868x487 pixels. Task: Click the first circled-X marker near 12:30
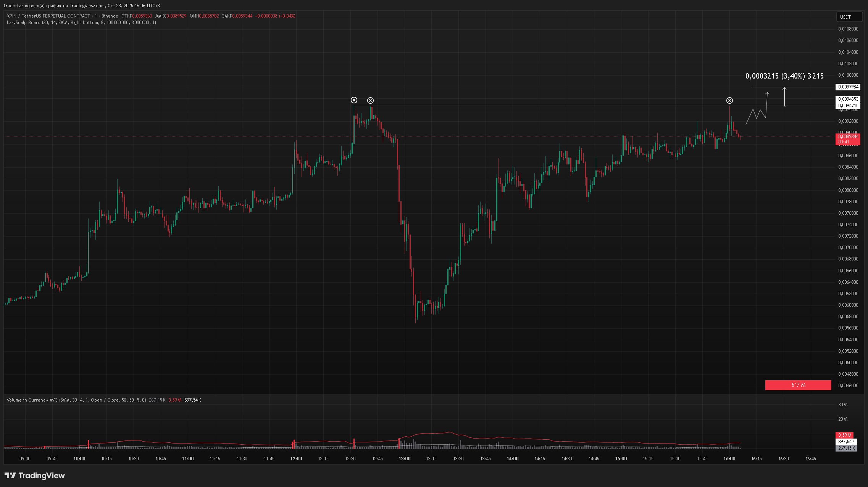click(x=354, y=100)
